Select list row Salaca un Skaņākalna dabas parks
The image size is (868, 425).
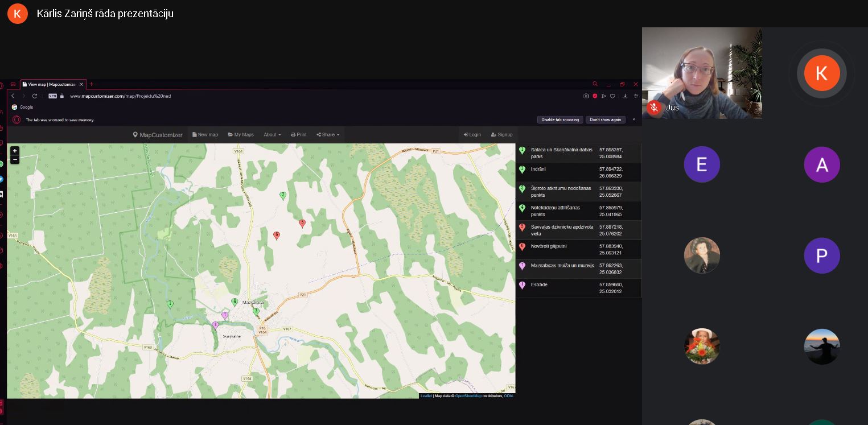pos(579,153)
